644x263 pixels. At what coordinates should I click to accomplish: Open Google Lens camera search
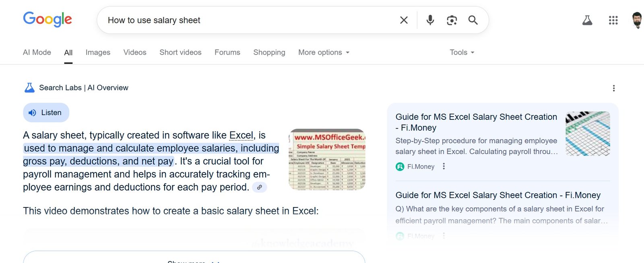coord(452,20)
